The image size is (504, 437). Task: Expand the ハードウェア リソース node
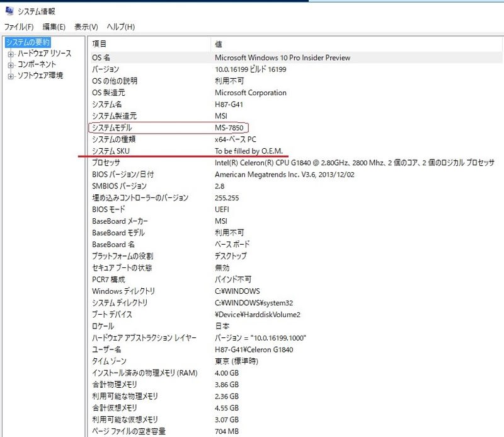click(11, 54)
